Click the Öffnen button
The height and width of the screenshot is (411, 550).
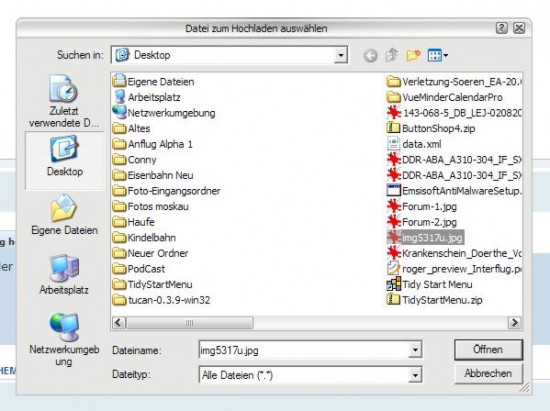click(x=488, y=349)
